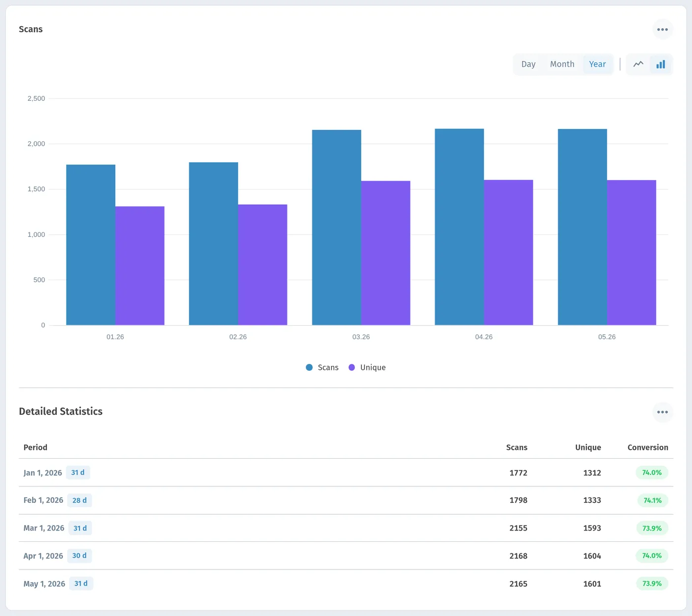Click the Unique column header in table
This screenshot has width=692, height=616.
[x=588, y=447]
